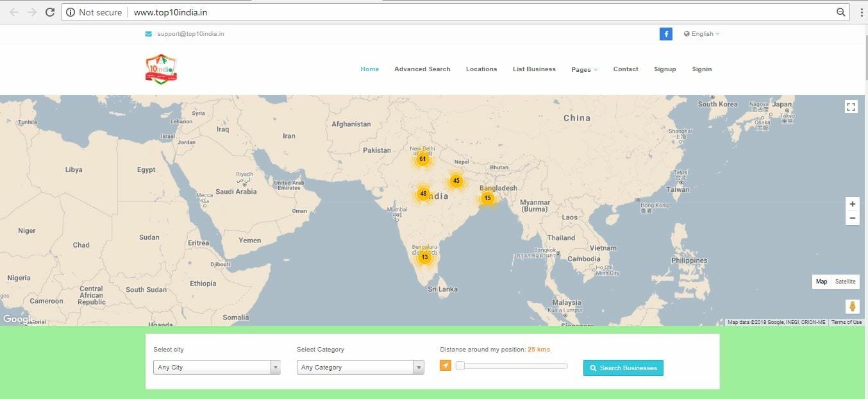Switch map to Satellite view
Screen dimensions: 868x399
click(x=845, y=282)
